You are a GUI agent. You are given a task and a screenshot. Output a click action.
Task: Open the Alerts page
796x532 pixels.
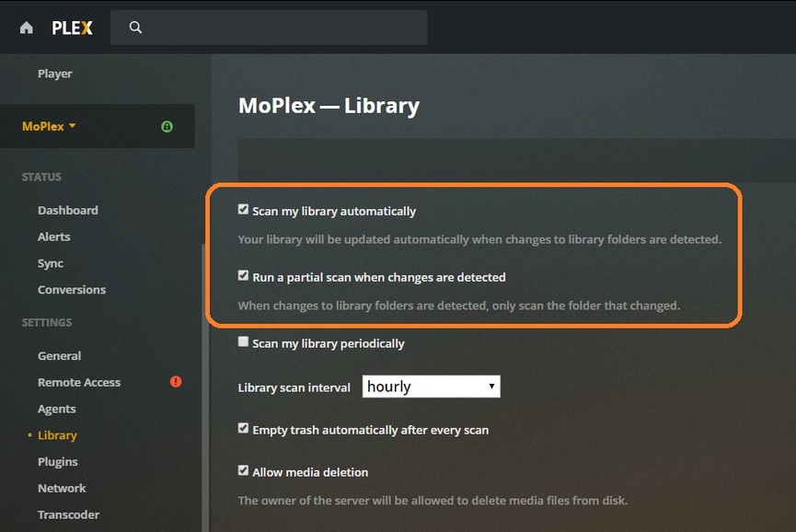53,237
